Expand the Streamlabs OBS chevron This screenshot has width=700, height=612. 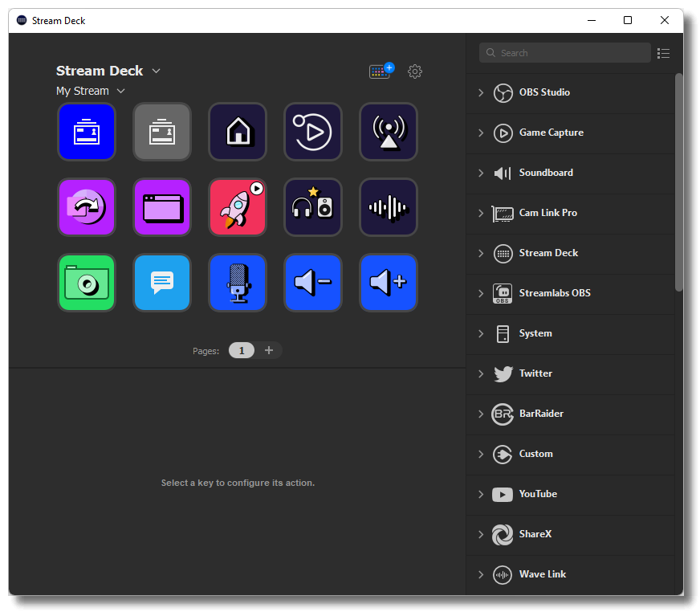481,293
